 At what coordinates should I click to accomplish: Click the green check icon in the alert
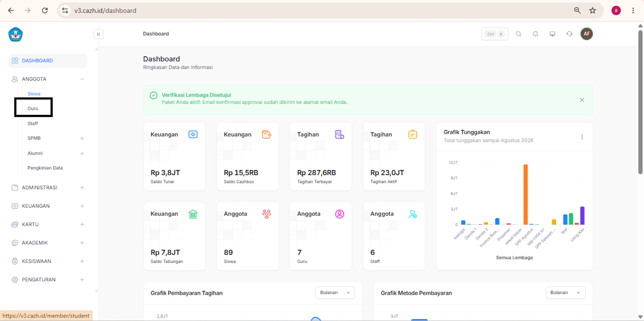153,95
